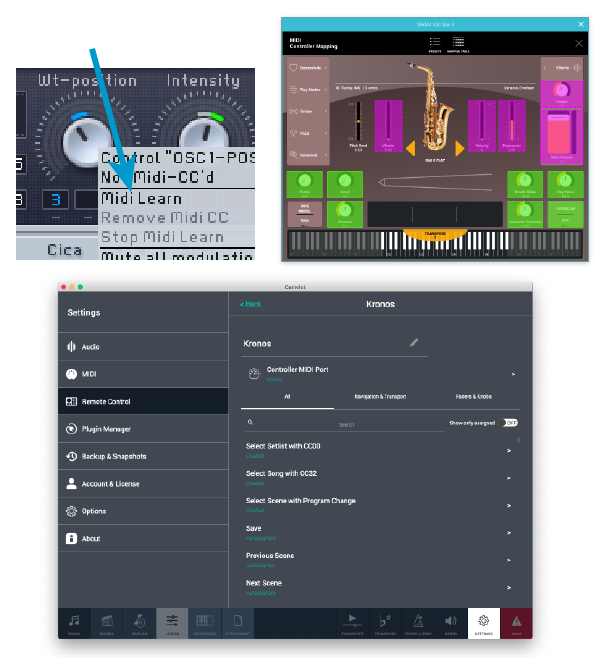The width and height of the screenshot is (601, 658).
Task: Click Mapping Table icon in SWAM window
Action: pos(458,44)
